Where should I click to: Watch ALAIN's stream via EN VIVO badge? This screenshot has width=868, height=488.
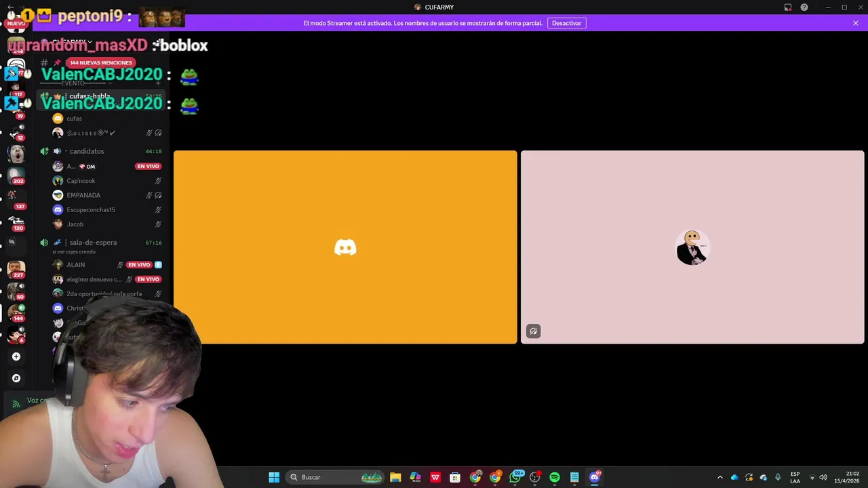[x=139, y=265]
